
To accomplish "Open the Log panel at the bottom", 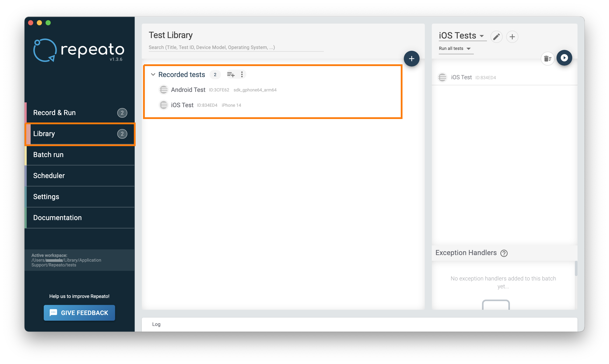I will click(x=359, y=324).
